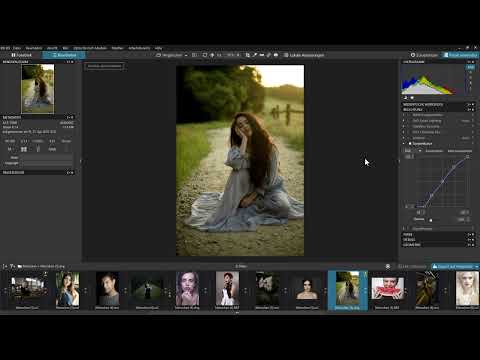
Task: Click the Export auf Festplatte button
Action: 453,266
